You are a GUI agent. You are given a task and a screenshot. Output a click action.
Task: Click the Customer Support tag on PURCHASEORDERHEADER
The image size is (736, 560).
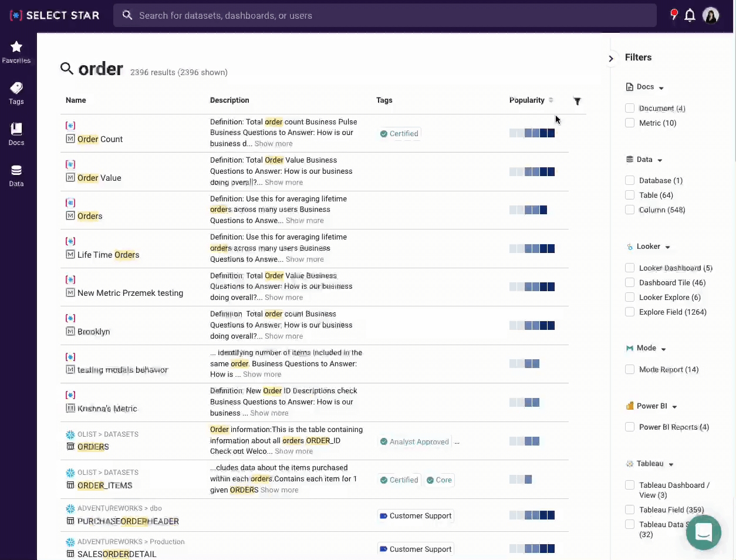coord(416,516)
